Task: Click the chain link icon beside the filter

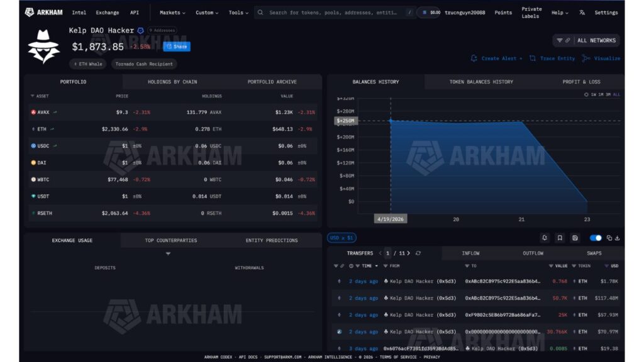Action: (568, 40)
